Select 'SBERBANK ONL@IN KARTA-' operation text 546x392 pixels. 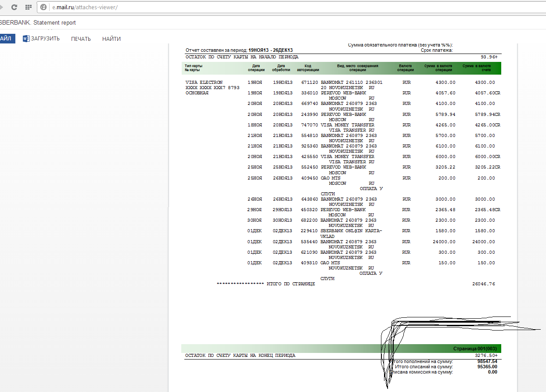point(352,231)
